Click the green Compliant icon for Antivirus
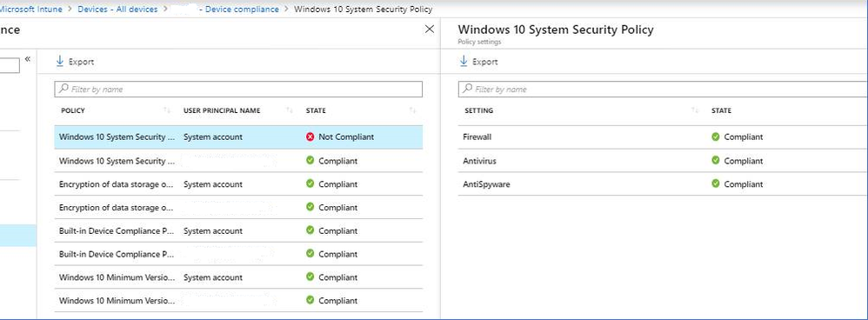 [x=716, y=161]
